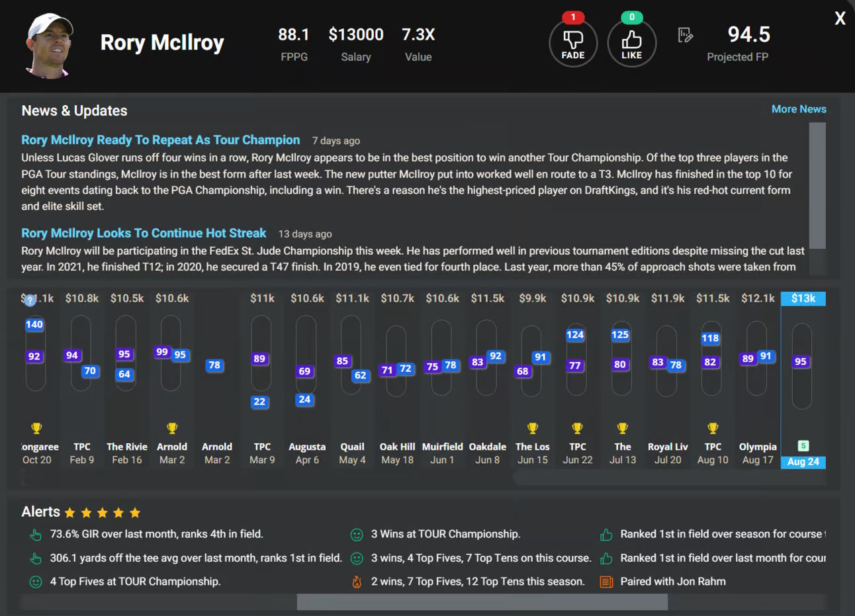Click the 94.5 Projected FP value
This screenshot has width=855, height=616.
(748, 34)
